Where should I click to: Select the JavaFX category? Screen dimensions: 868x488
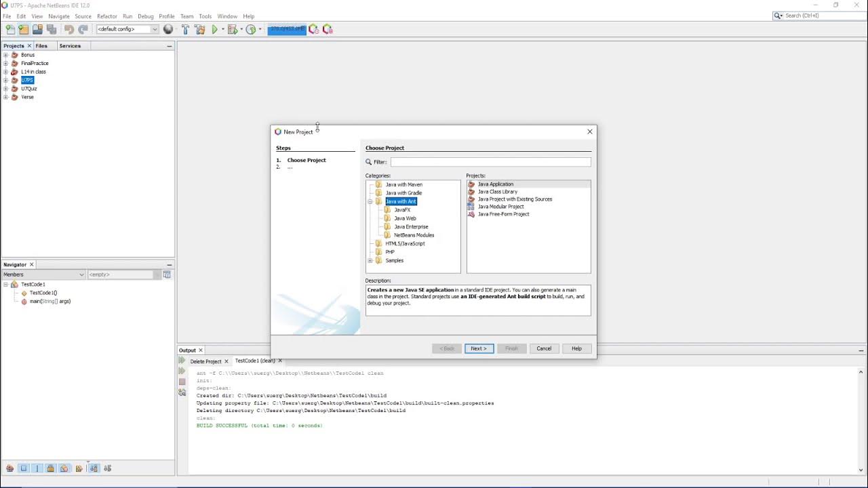(402, 210)
